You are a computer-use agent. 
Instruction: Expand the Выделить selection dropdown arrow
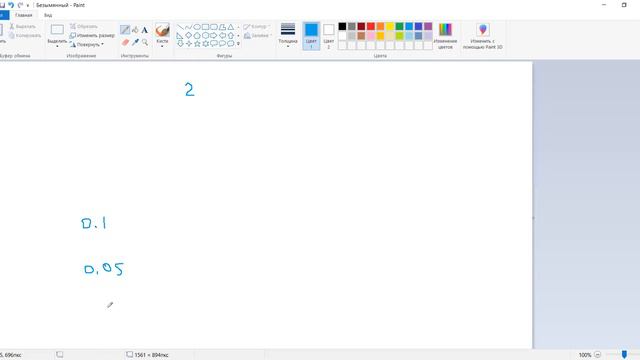57,46
